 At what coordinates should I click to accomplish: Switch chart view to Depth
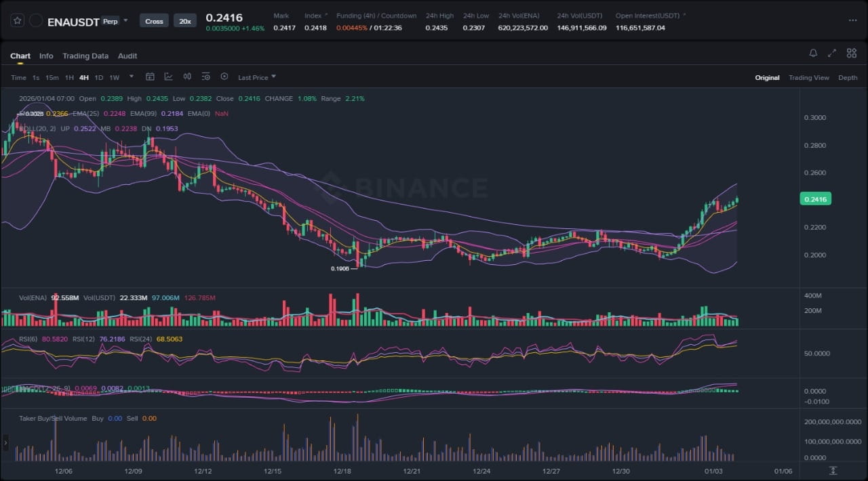click(x=848, y=78)
